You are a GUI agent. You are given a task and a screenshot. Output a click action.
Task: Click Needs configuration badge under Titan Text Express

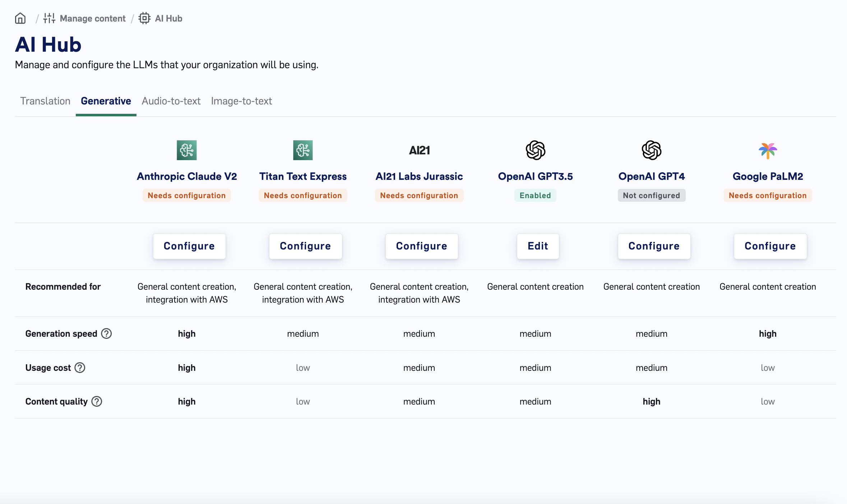coord(303,195)
